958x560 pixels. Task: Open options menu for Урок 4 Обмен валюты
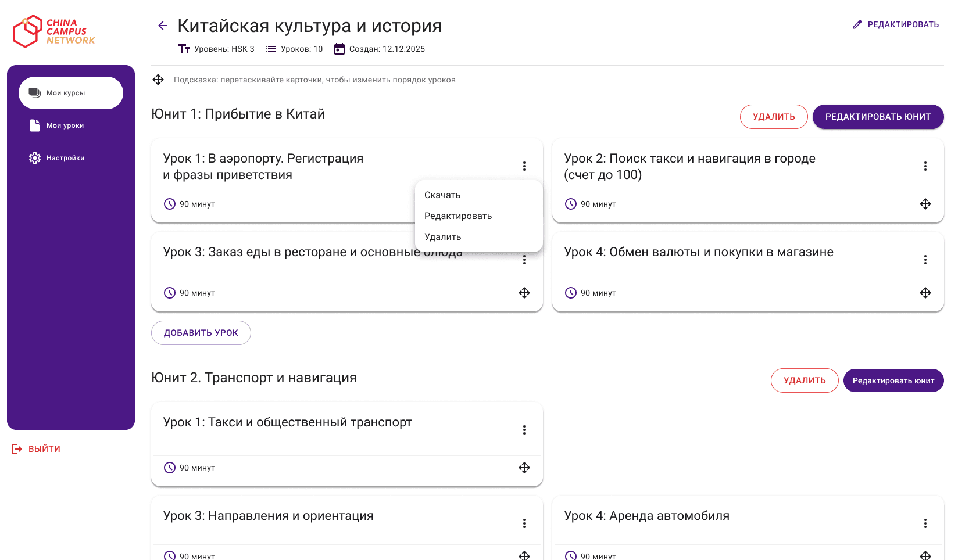pos(925,260)
